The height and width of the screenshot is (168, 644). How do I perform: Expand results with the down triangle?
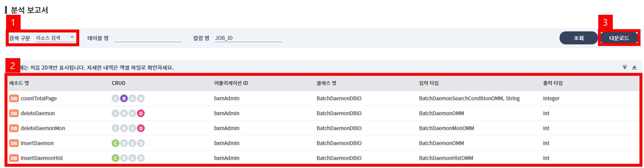pos(625,67)
